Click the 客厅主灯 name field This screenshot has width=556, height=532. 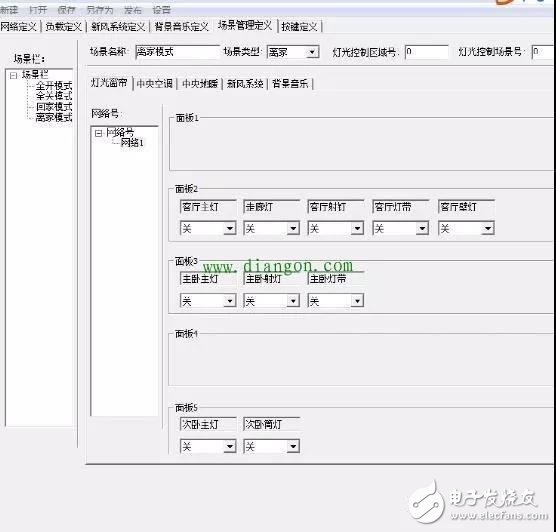tap(208, 207)
